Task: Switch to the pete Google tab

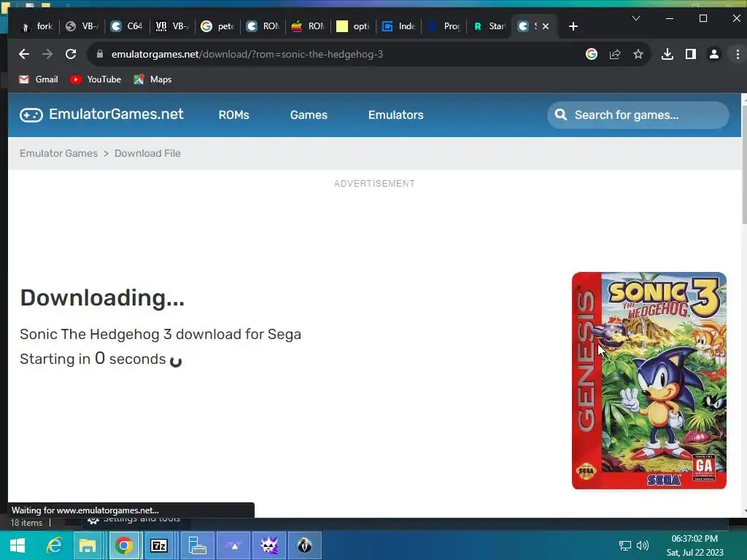Action: 217,26
